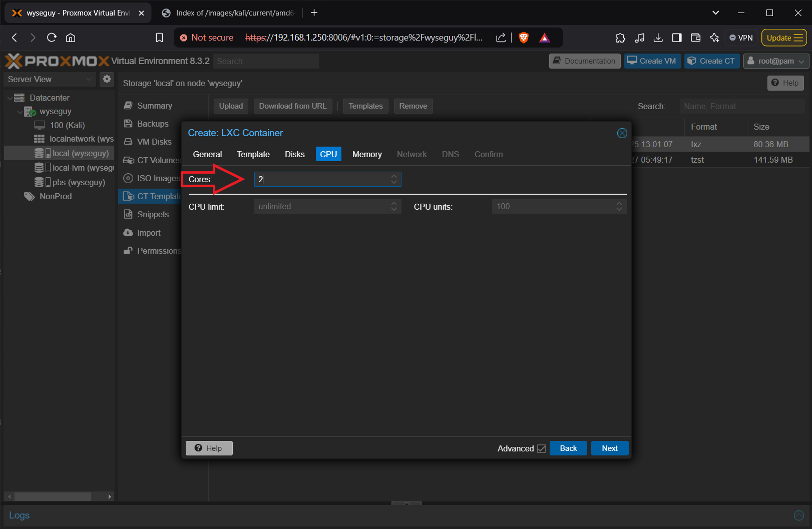Click the Back button

[568, 448]
